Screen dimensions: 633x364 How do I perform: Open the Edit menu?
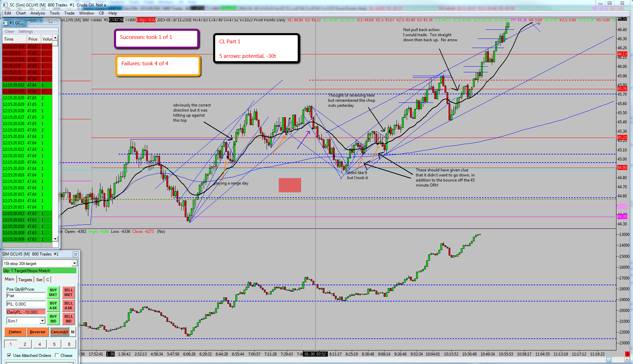click(8, 13)
